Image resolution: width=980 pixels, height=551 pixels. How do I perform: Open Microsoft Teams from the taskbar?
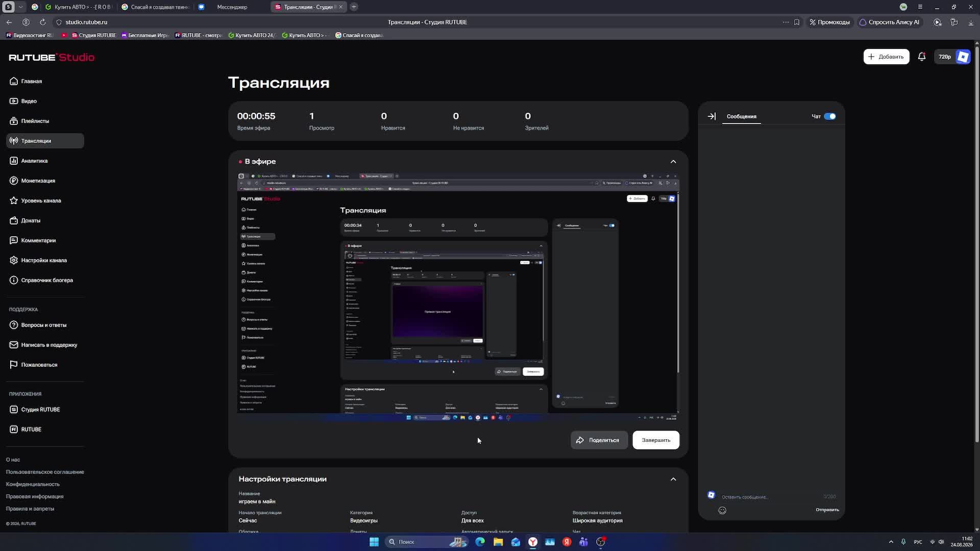coord(583,542)
